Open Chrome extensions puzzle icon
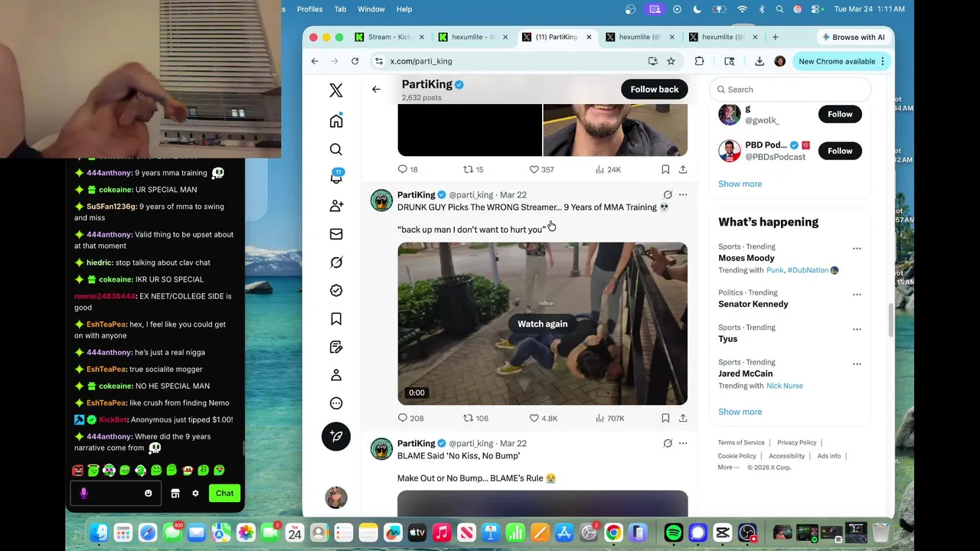This screenshot has height=551, width=980. [x=699, y=61]
